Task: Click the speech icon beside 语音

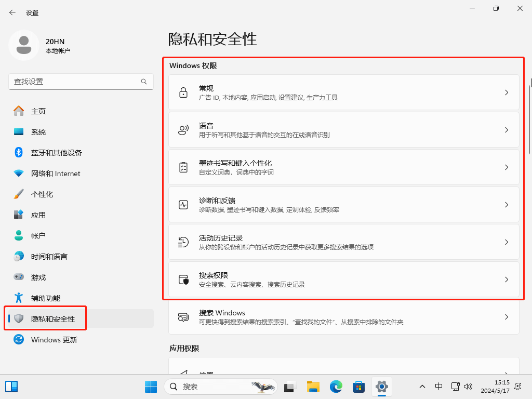Action: pos(183,130)
